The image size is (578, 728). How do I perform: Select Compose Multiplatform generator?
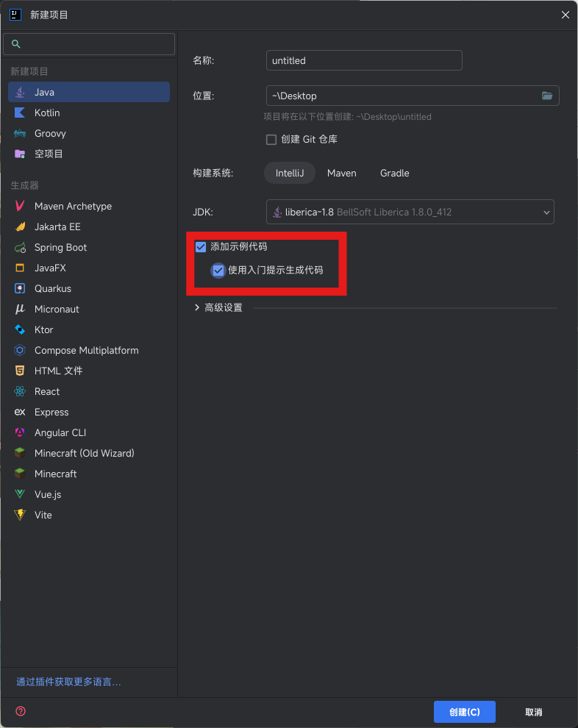pos(89,350)
